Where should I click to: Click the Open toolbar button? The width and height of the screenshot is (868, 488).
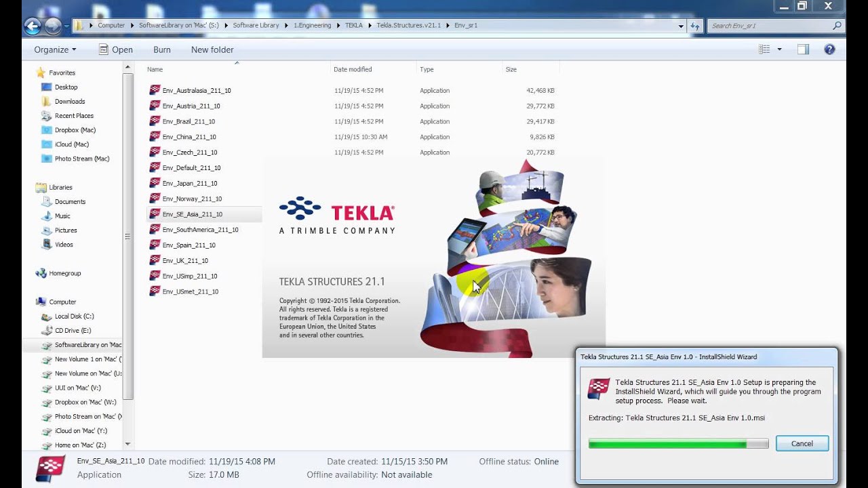[x=115, y=49]
